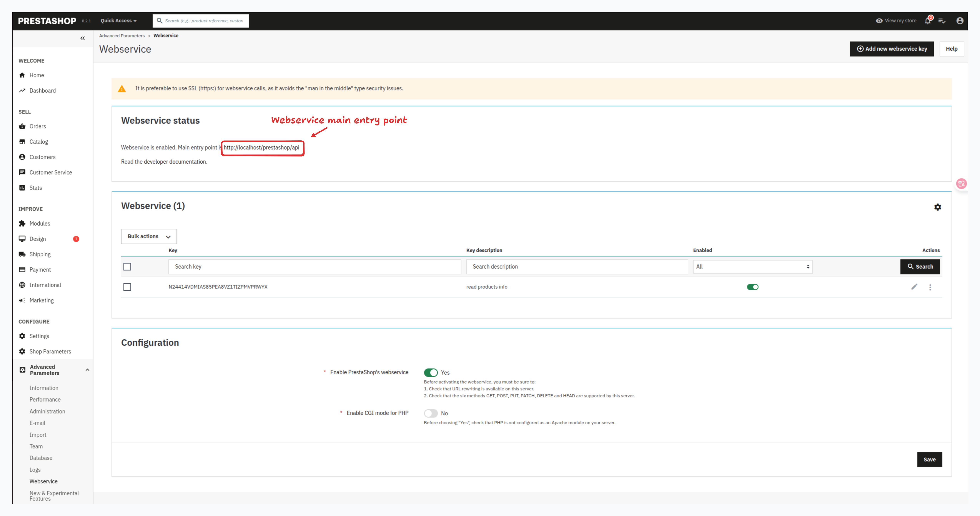The image size is (980, 516).
Task: Open Database submenu item
Action: click(x=41, y=458)
